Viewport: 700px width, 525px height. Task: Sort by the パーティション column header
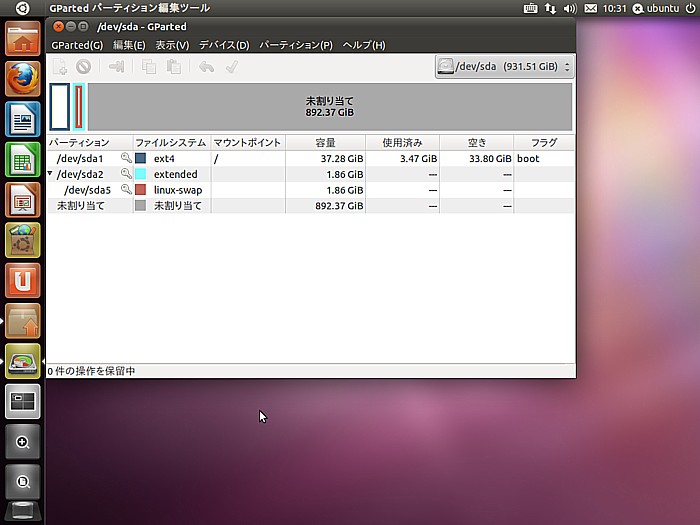[90, 143]
